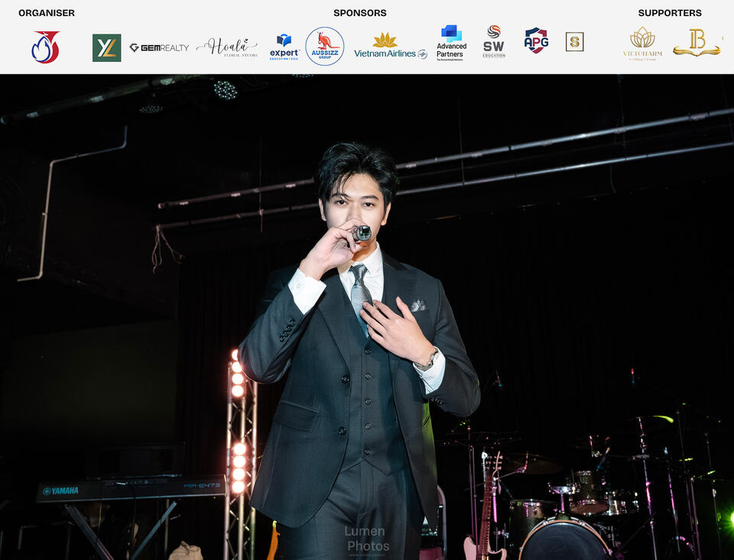Screen dimensions: 734x560
Task: Open the photo of the singer on stage
Action: (367, 317)
